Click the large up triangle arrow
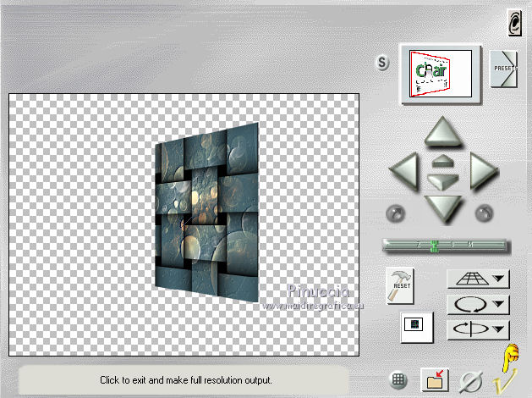The image size is (532, 398). point(442,131)
